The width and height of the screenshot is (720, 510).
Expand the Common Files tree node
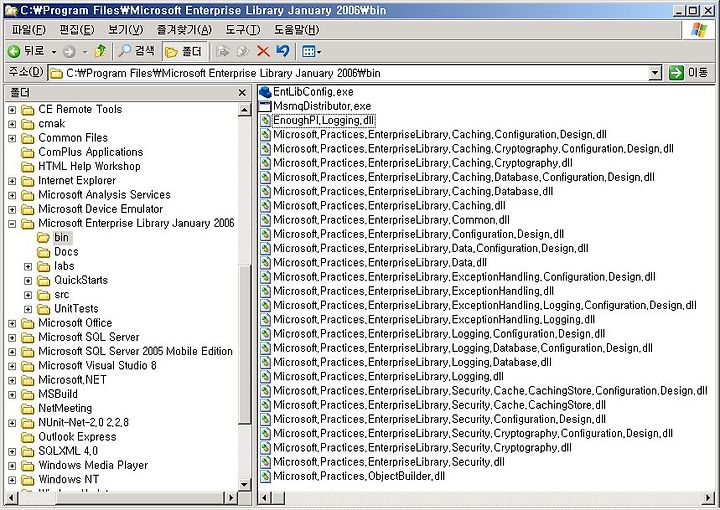pyautogui.click(x=12, y=139)
